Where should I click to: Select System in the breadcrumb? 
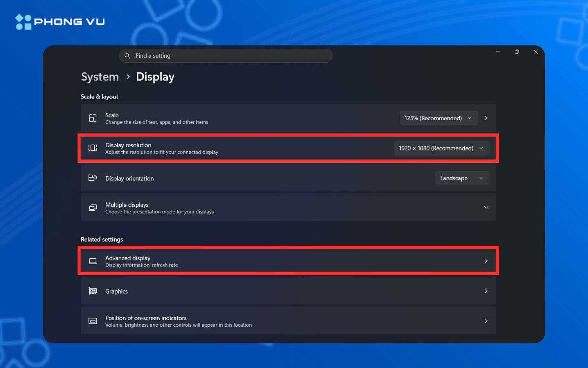pos(99,76)
